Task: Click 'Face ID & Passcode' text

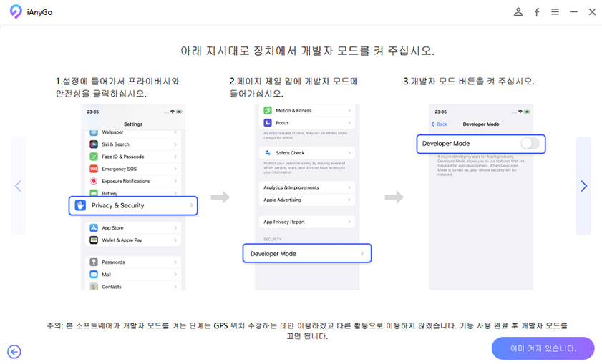Action: [123, 157]
